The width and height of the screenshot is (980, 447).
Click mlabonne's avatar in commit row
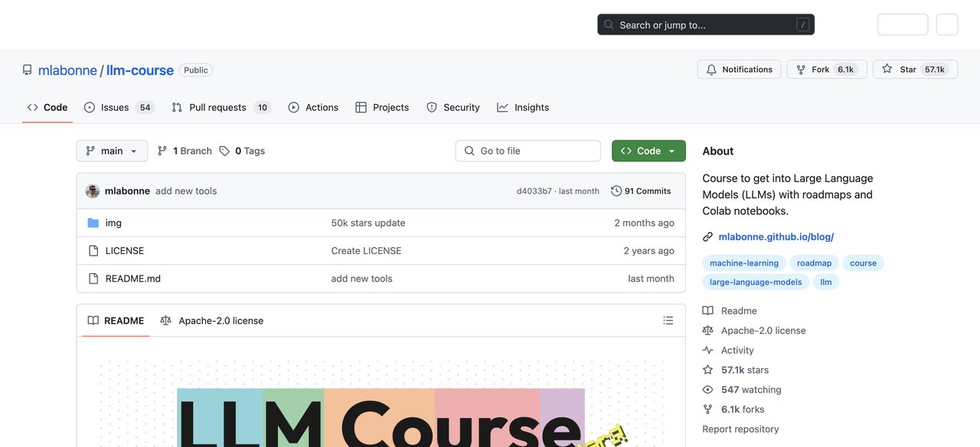coord(93,191)
